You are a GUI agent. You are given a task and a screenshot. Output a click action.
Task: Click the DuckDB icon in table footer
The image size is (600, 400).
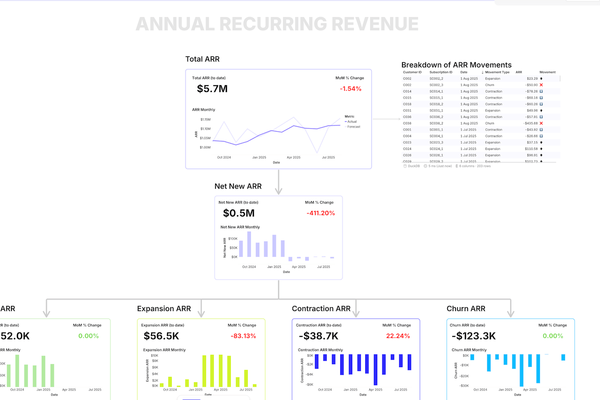pyautogui.click(x=406, y=165)
